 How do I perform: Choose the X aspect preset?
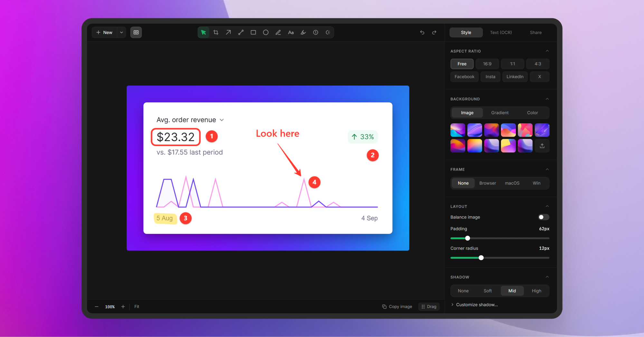coord(540,77)
